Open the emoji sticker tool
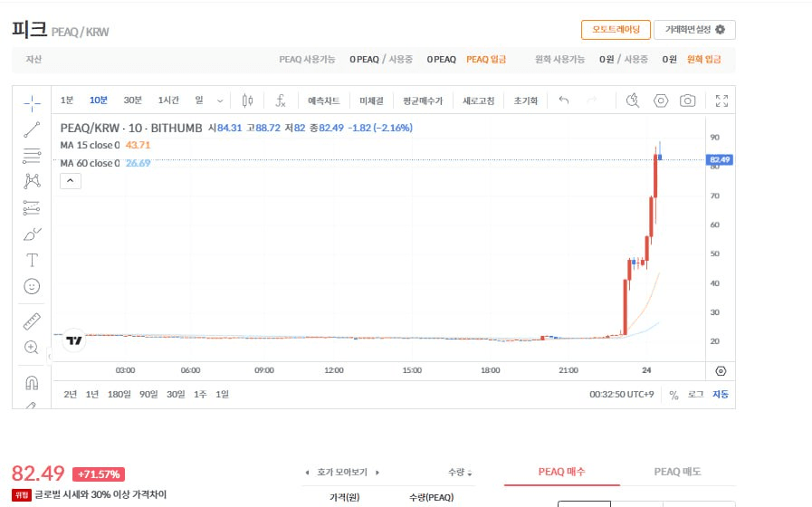 tap(32, 286)
